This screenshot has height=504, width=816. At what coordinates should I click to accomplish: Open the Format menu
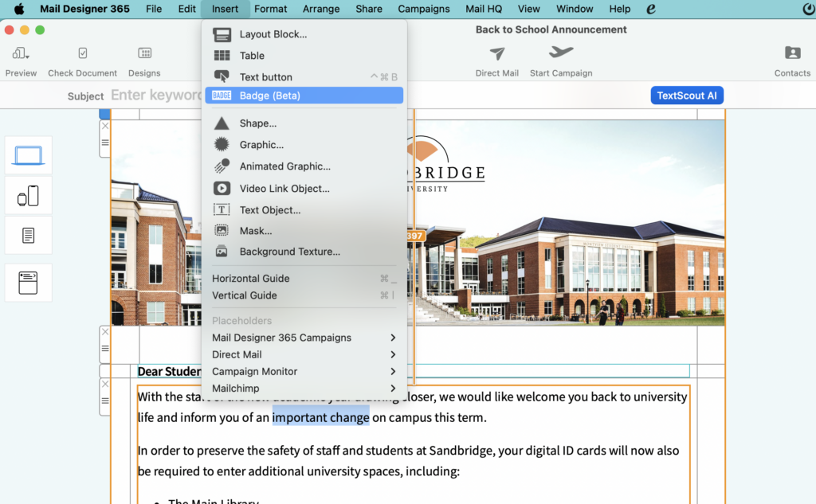(x=271, y=9)
